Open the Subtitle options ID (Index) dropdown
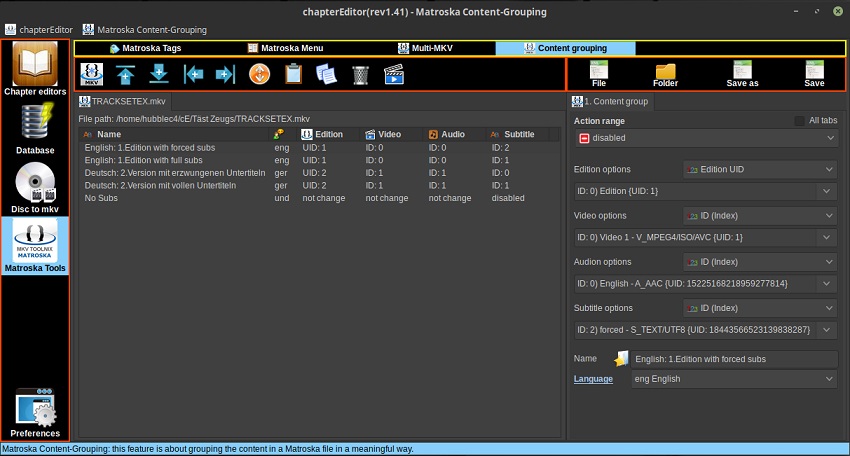Screen dimensions: 850x456 [760, 308]
